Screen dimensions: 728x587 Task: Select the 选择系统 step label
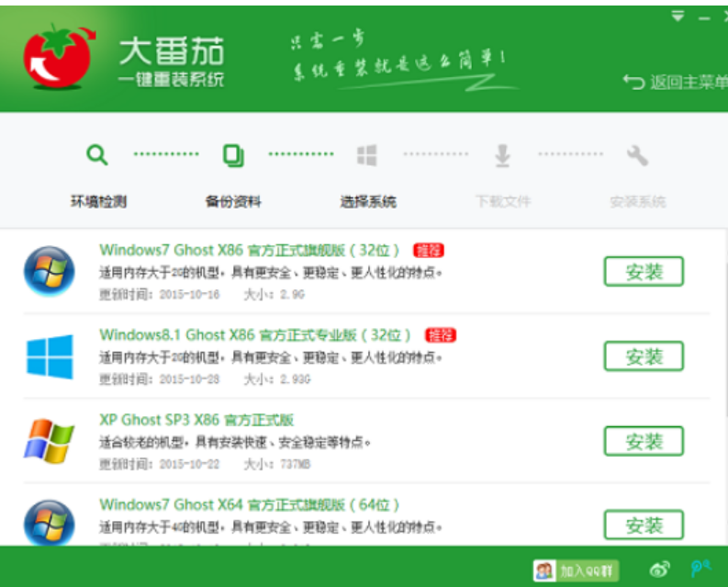[368, 202]
